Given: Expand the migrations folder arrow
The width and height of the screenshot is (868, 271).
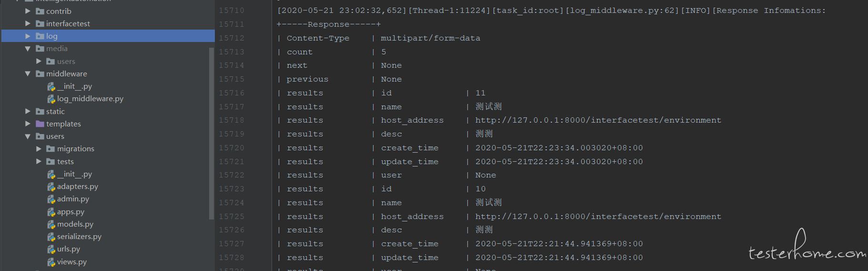Looking at the screenshot, I should [x=39, y=149].
